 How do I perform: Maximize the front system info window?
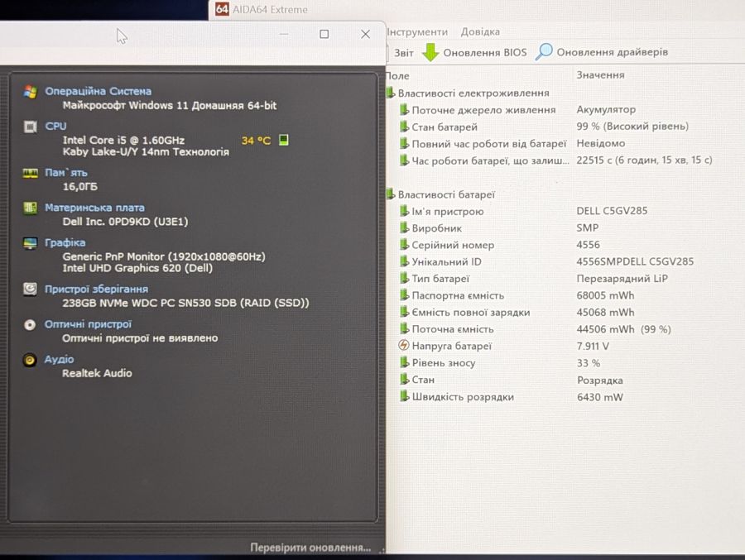click(324, 34)
